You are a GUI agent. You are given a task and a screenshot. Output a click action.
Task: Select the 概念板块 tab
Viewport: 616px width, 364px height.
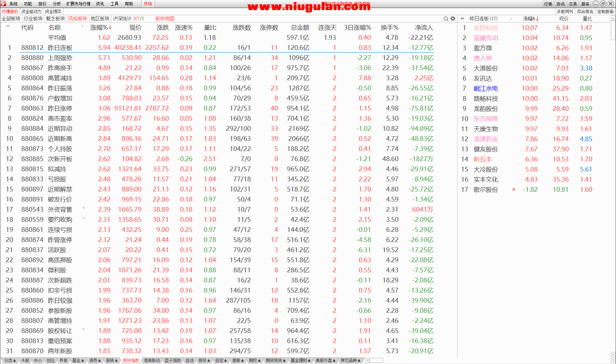[56, 19]
